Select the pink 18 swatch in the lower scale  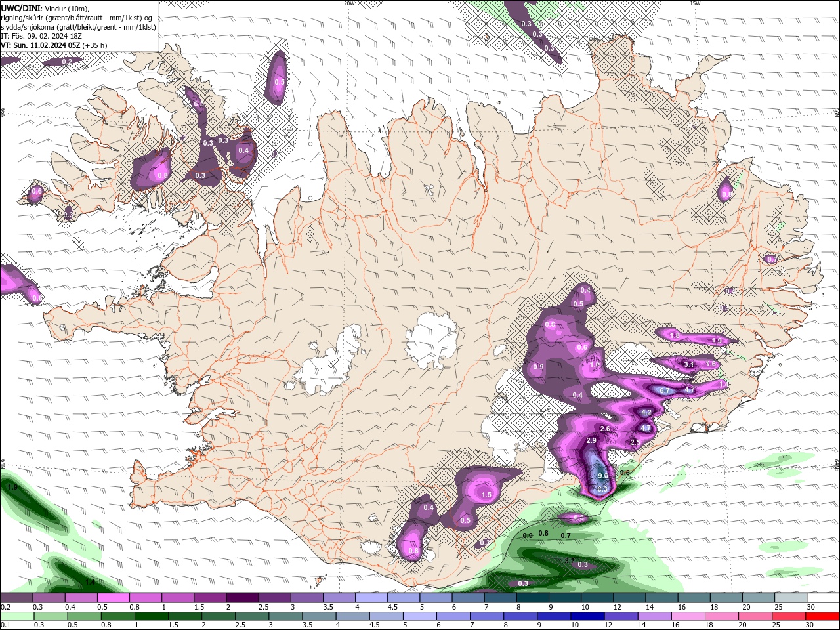click(722, 616)
